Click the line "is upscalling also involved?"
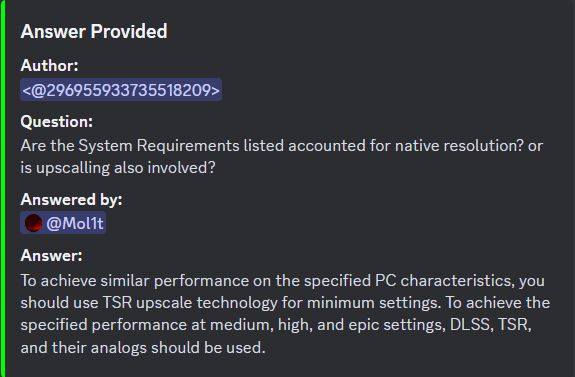 [118, 168]
